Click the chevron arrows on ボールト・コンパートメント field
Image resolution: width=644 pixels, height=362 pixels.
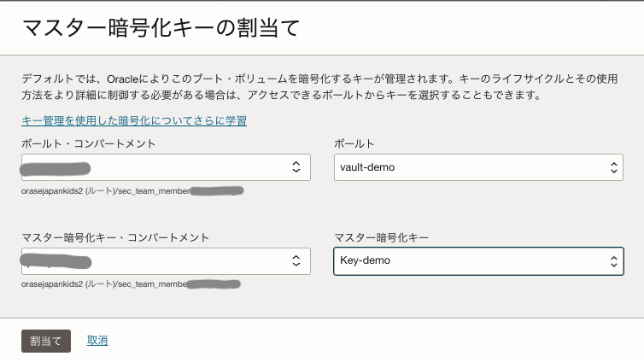[296, 167]
